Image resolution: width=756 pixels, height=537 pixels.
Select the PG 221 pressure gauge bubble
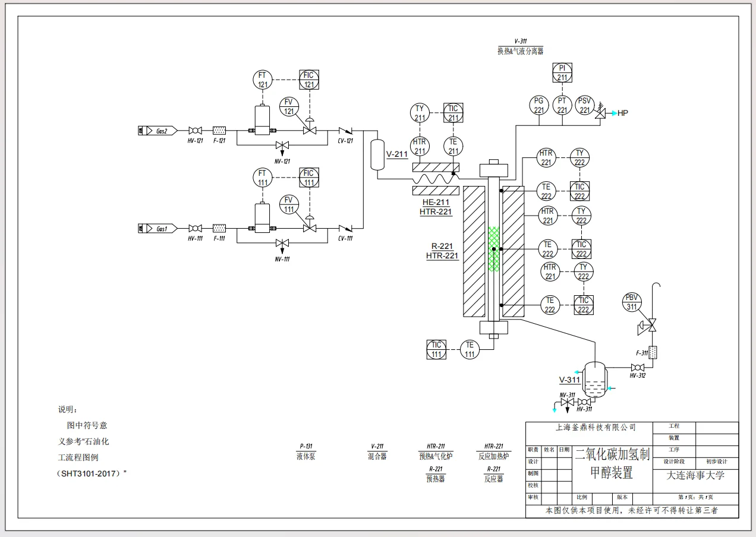(539, 105)
